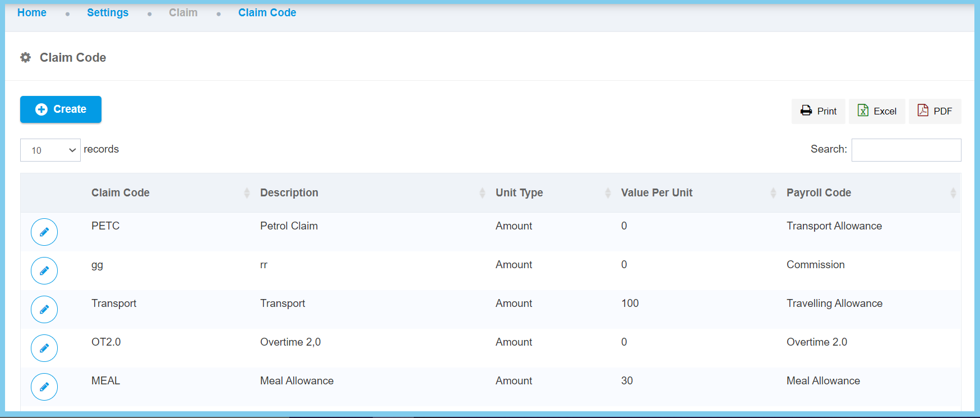This screenshot has height=418, width=980.
Task: Open the records per page dropdown
Action: point(50,150)
